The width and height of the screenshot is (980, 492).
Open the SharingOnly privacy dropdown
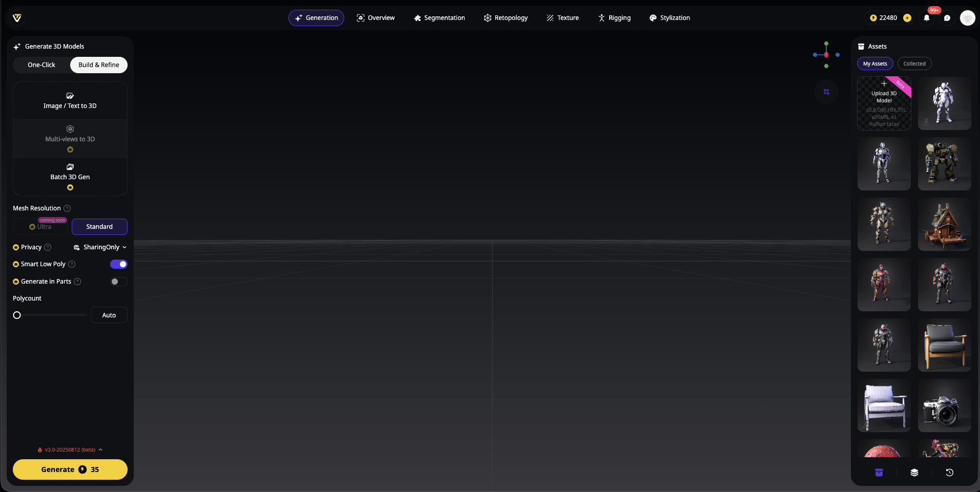(100, 247)
